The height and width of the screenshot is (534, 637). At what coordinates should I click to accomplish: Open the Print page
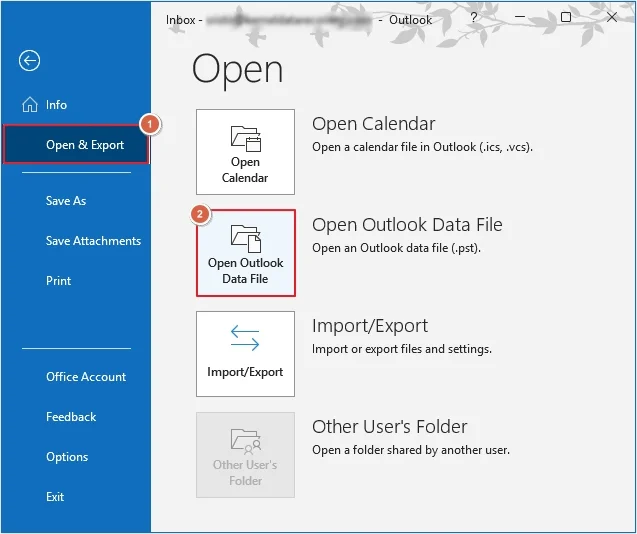(58, 281)
